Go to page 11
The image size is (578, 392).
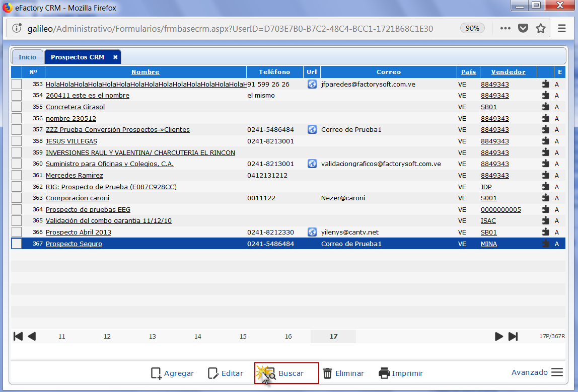click(x=61, y=336)
